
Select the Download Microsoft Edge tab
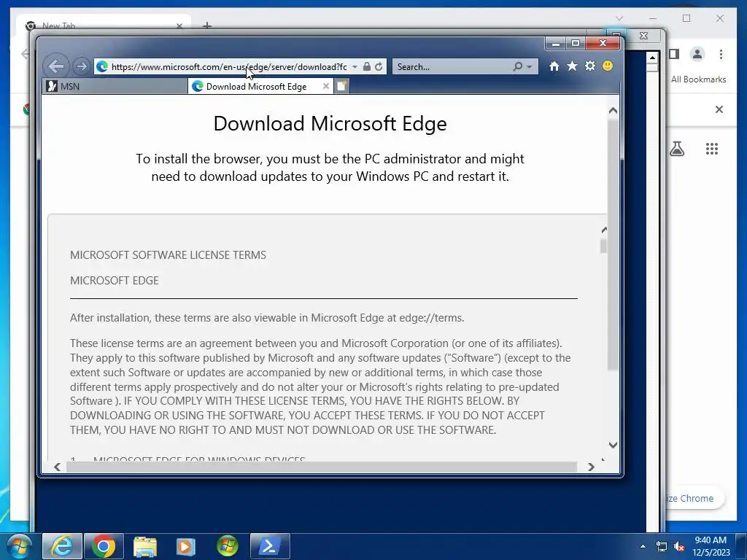[x=260, y=86]
